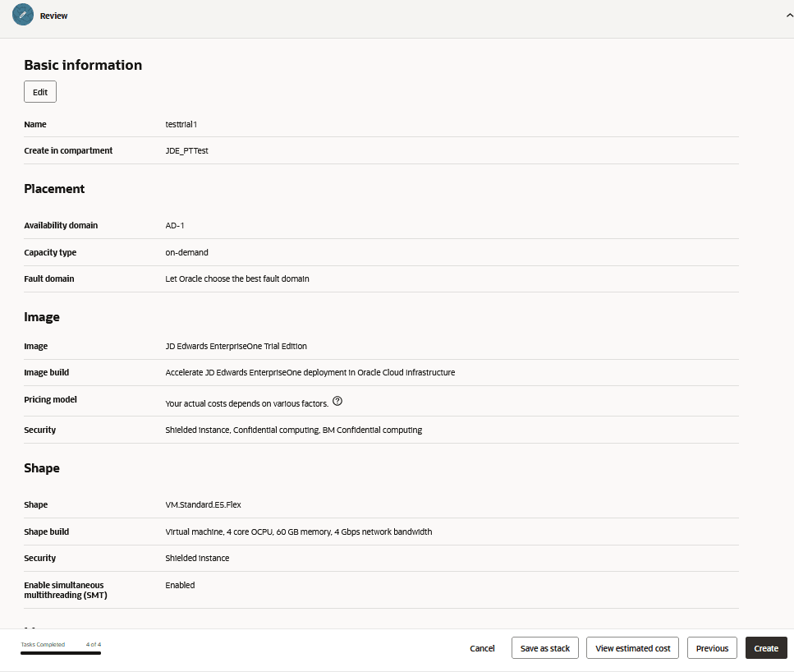Go back with the Previous button
The image size is (794, 672).
(x=712, y=648)
